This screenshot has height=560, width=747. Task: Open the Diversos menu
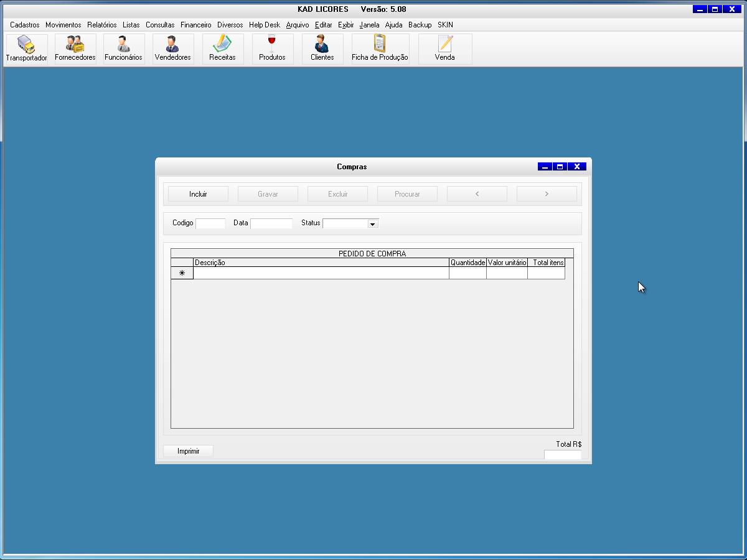pyautogui.click(x=230, y=25)
